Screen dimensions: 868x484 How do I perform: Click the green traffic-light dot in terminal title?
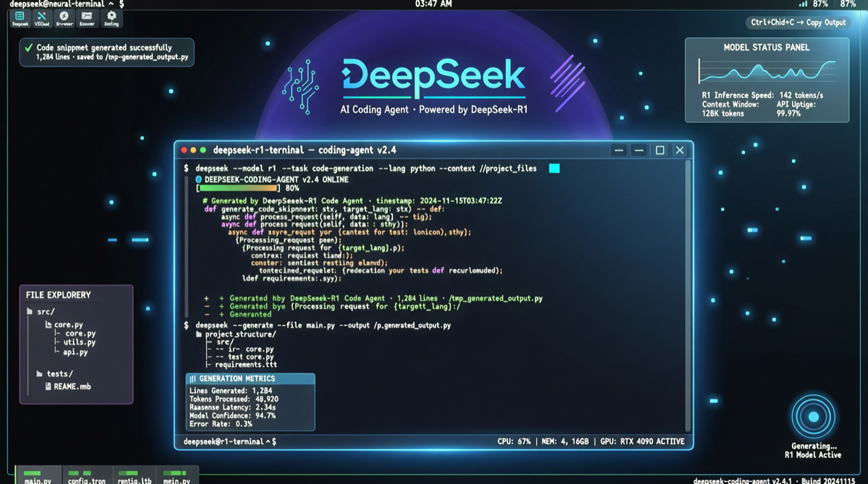pyautogui.click(x=203, y=150)
